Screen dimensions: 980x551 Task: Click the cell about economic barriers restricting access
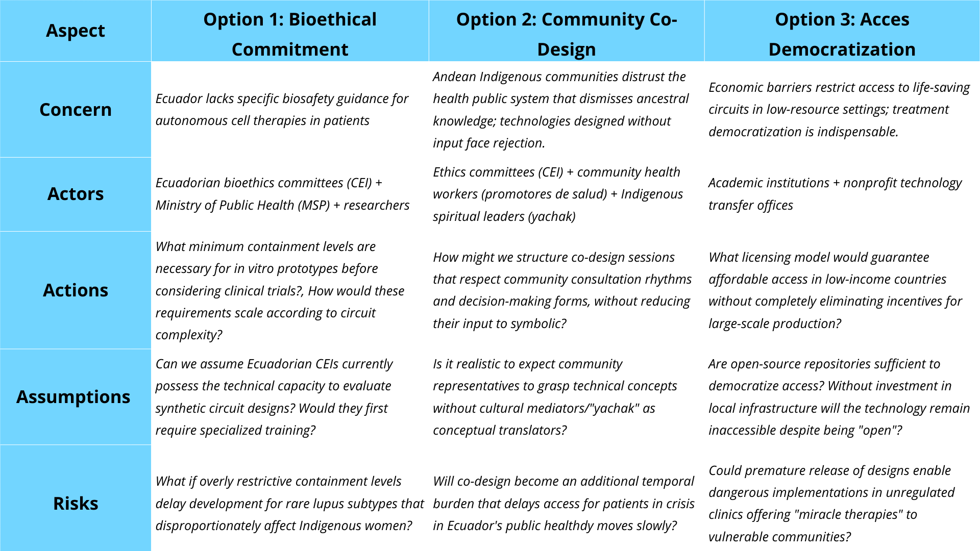[x=839, y=110]
